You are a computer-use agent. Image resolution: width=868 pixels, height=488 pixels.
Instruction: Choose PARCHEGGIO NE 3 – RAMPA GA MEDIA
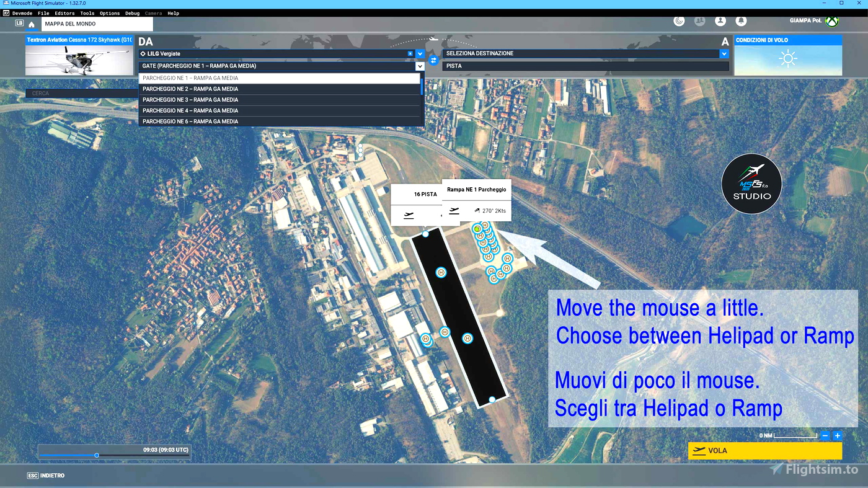280,100
